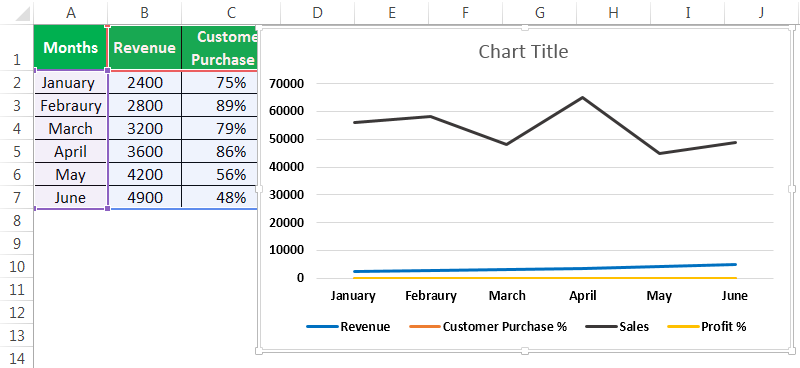Click chart's bottom-middle sizing handle
The height and width of the screenshot is (368, 800).
click(525, 351)
